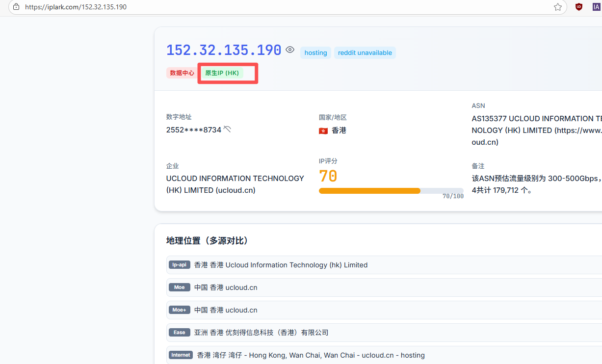Click the 'hosting' tag
This screenshot has width=602, height=364.
(315, 53)
